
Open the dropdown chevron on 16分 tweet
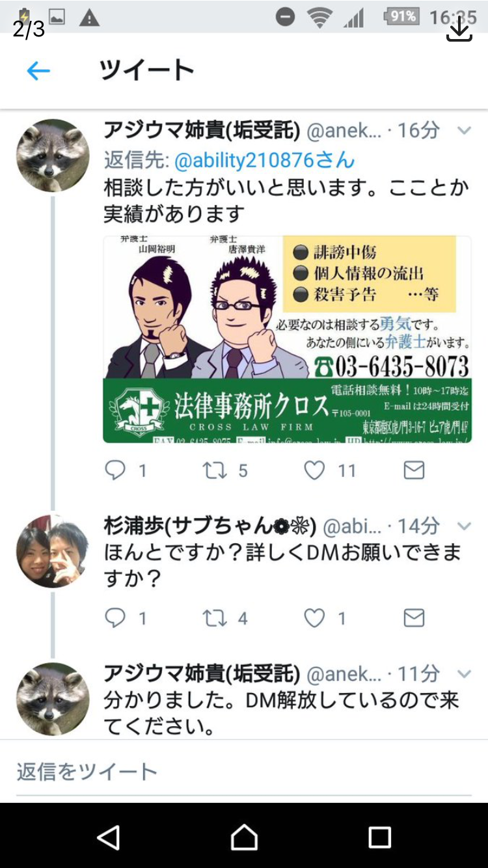pyautogui.click(x=464, y=131)
